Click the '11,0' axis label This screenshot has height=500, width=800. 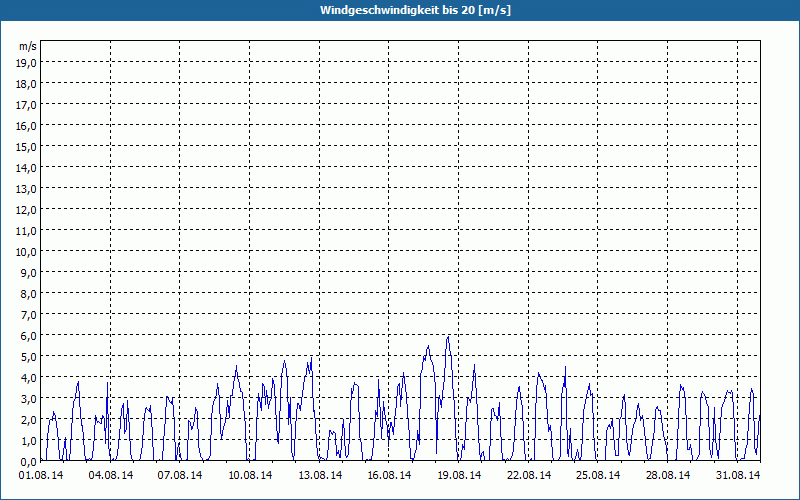coord(27,231)
